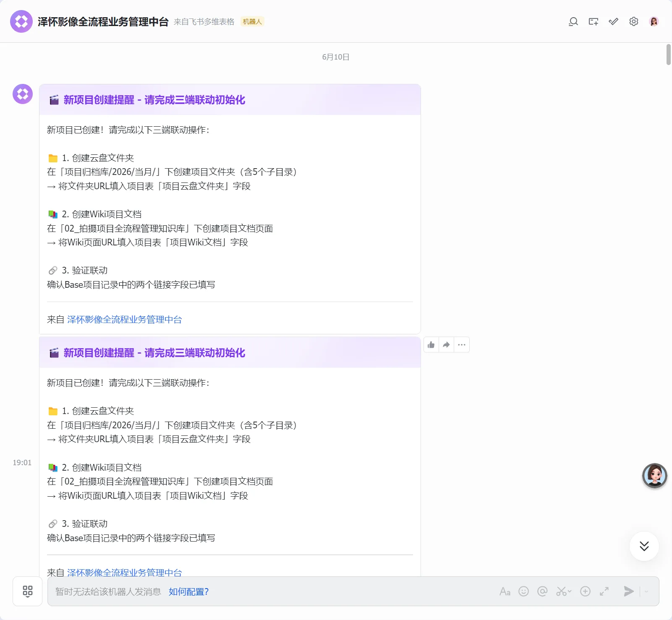Expand the message input editor

(604, 591)
